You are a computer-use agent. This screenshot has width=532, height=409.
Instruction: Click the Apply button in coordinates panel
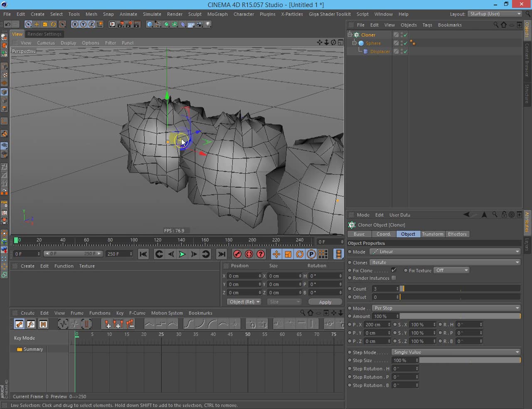coord(325,302)
